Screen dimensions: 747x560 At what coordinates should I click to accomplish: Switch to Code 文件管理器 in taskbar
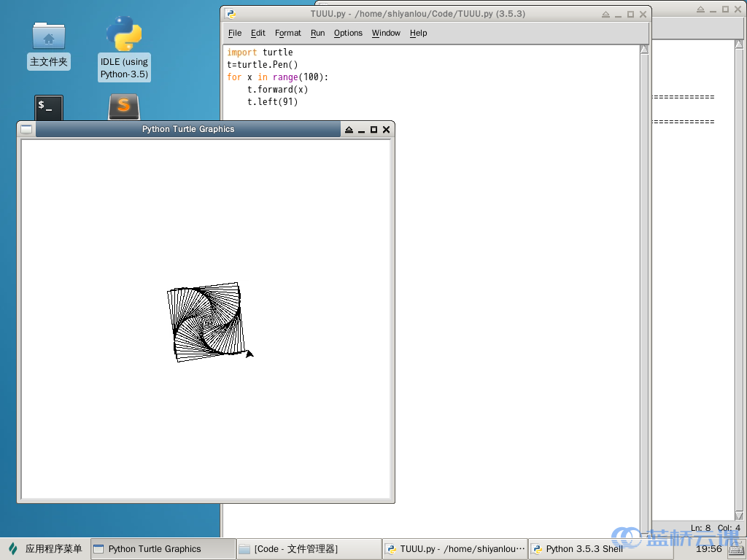pos(309,549)
